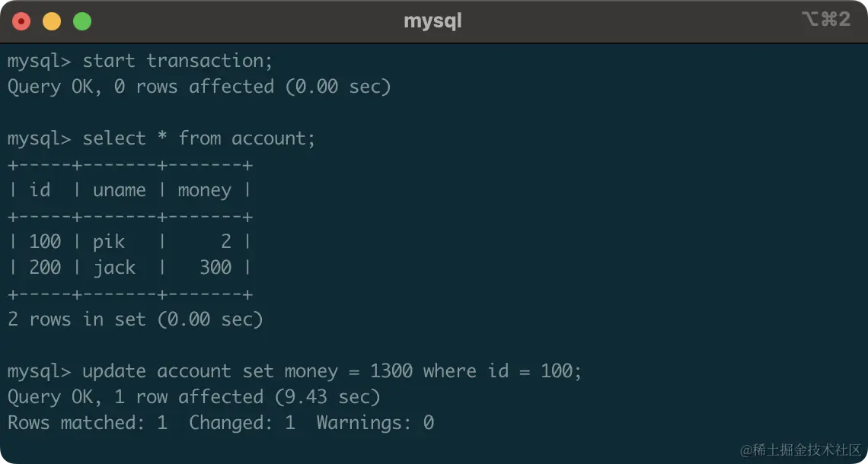
Task: Click the uname column header
Action: coord(120,190)
